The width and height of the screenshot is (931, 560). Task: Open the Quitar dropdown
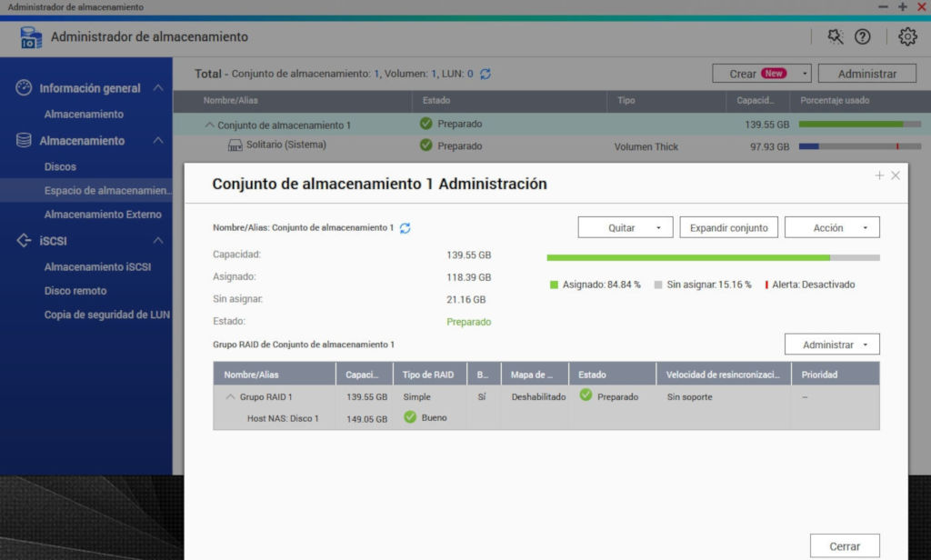[x=626, y=227]
